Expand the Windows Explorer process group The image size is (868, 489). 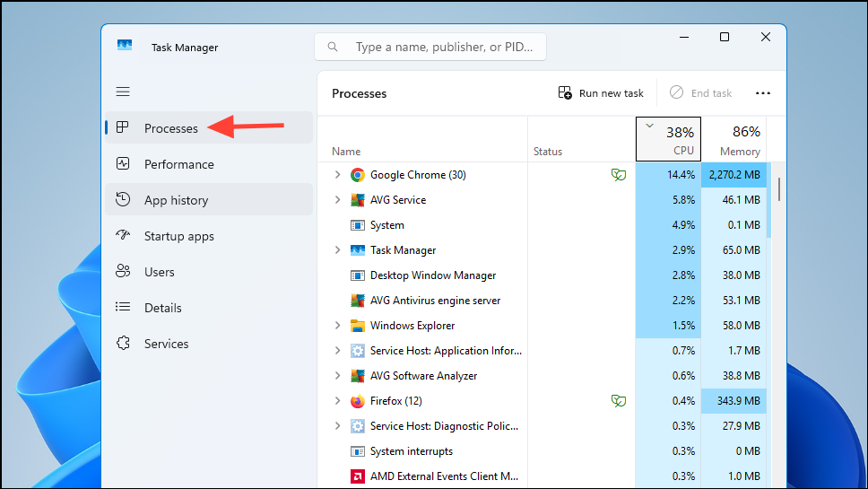point(337,325)
